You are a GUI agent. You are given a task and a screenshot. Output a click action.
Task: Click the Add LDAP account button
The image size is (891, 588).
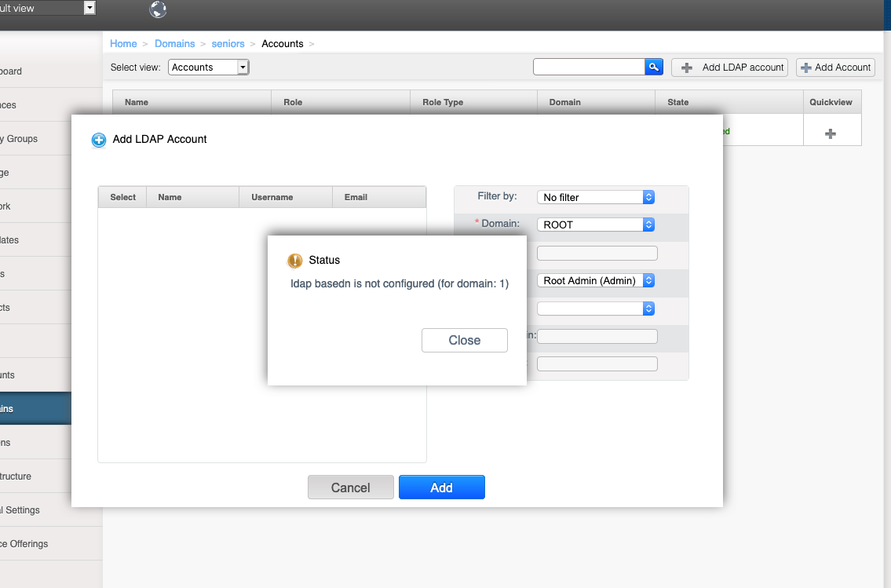click(729, 67)
